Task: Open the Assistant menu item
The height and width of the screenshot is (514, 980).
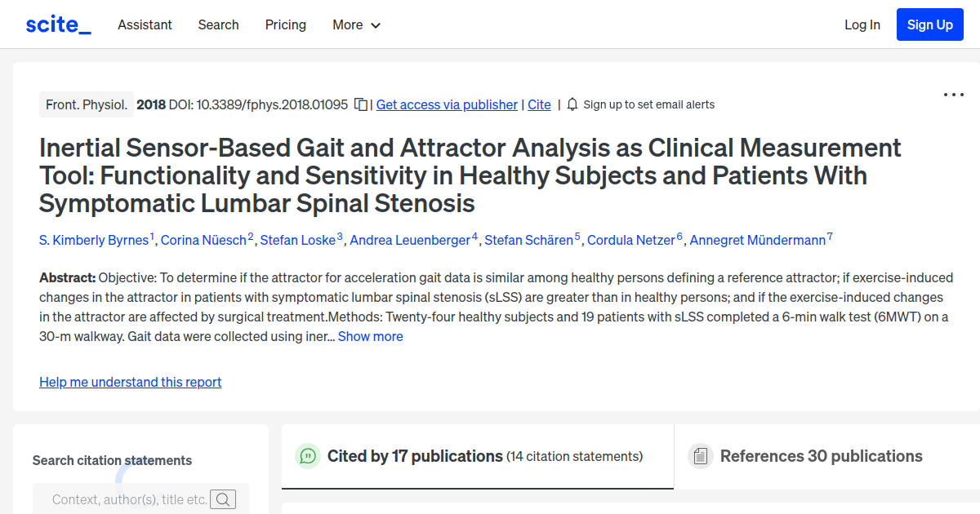Action: click(x=145, y=24)
